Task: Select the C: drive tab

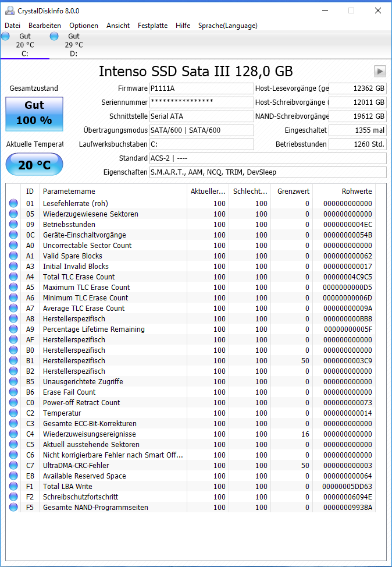Action: click(x=24, y=45)
